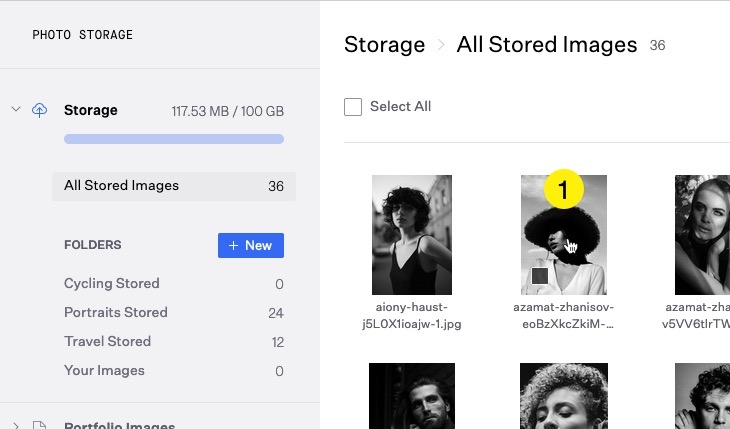
Task: Tick the Select All checkbox
Action: [353, 107]
